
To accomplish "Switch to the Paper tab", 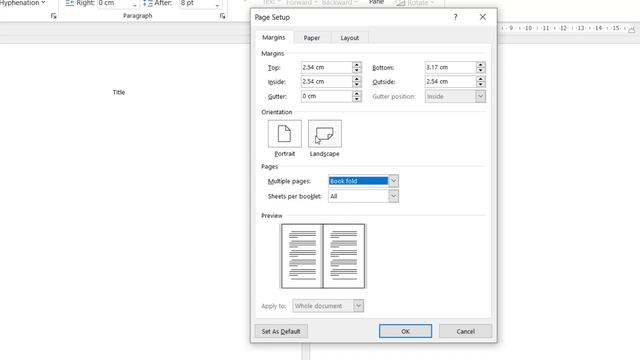I will pyautogui.click(x=311, y=38).
